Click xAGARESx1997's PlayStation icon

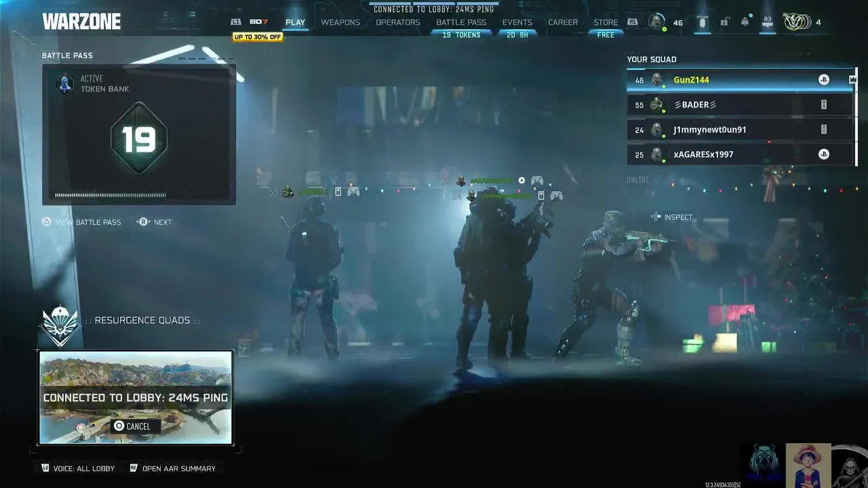click(x=823, y=155)
